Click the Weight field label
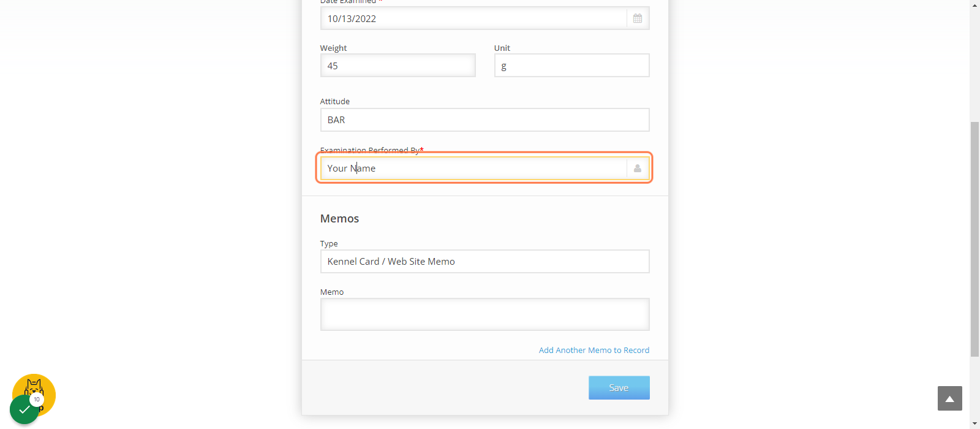 333,48
